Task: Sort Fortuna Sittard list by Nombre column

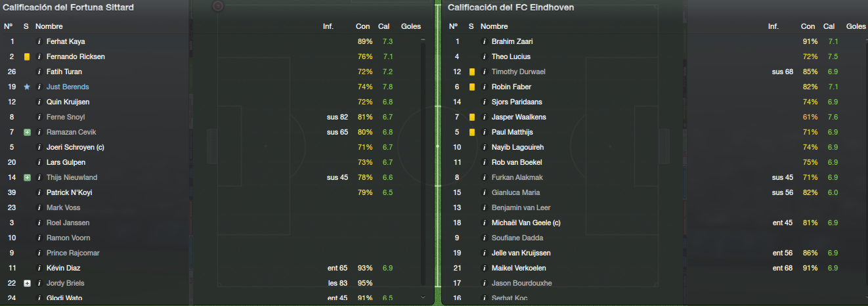Action: (49, 26)
